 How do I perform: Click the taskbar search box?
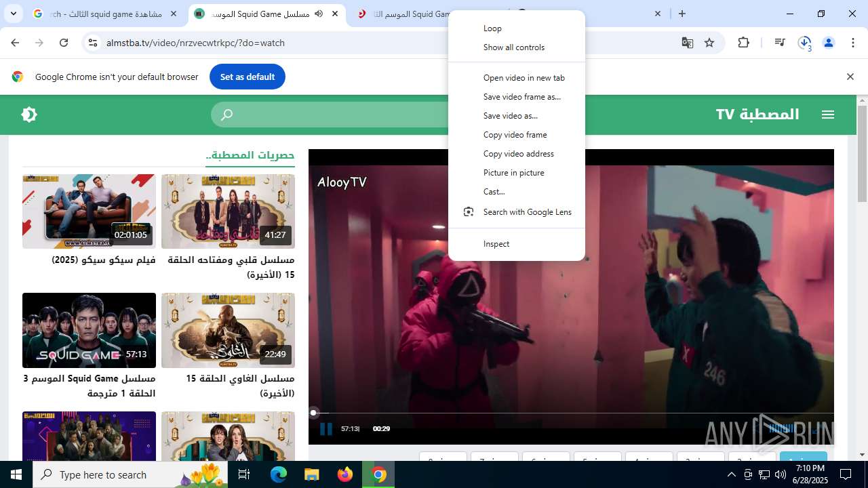(x=130, y=474)
